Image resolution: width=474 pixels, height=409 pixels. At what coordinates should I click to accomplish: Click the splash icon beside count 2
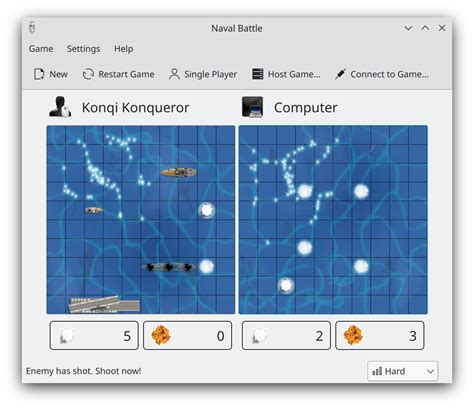(x=259, y=336)
